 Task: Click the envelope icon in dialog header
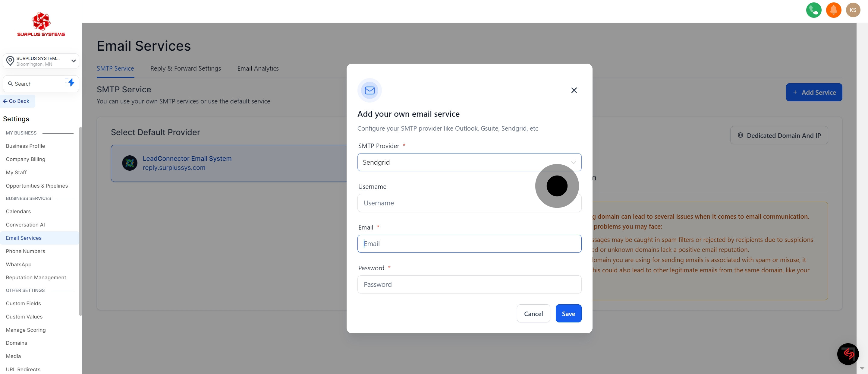pos(369,90)
